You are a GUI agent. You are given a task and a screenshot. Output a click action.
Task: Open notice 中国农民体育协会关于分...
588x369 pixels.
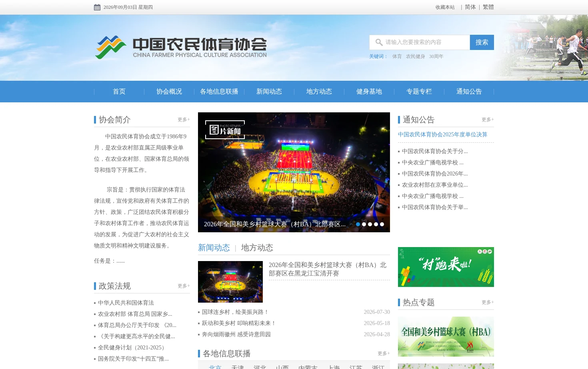tap(435, 151)
